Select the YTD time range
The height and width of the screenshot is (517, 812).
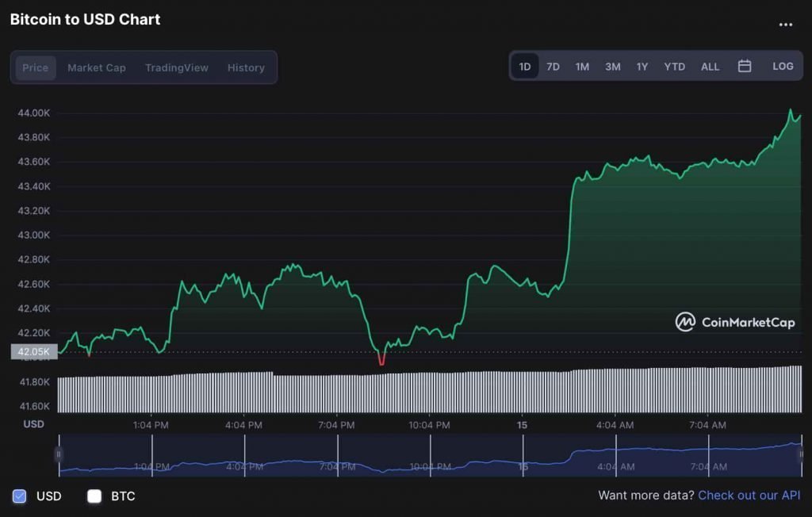(x=674, y=67)
